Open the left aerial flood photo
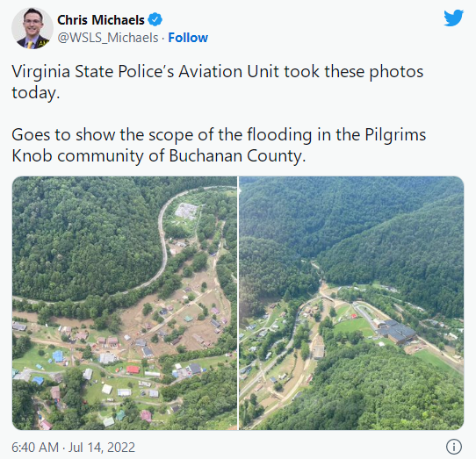This screenshot has width=476, height=459. click(125, 303)
